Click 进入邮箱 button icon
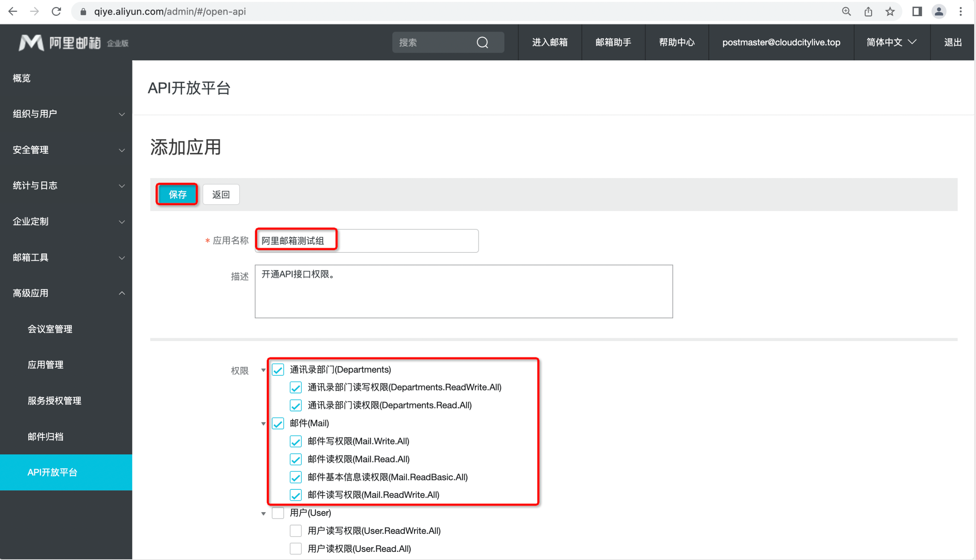 (550, 42)
